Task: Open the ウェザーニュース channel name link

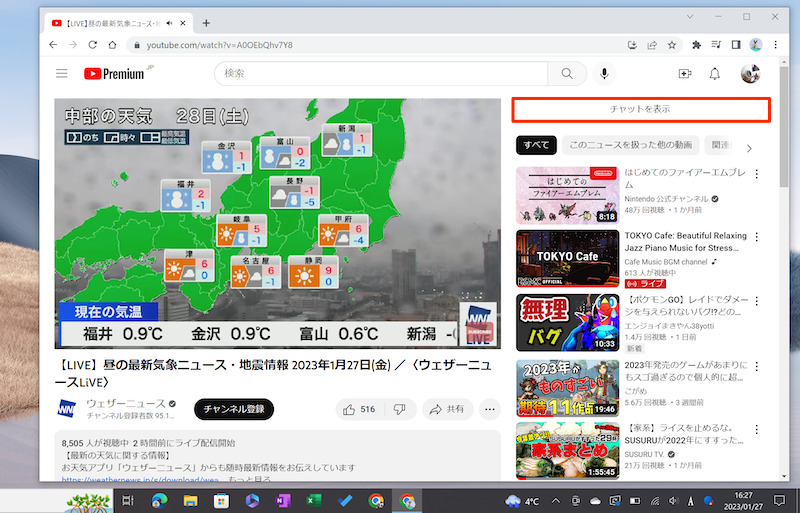Action: [x=125, y=403]
